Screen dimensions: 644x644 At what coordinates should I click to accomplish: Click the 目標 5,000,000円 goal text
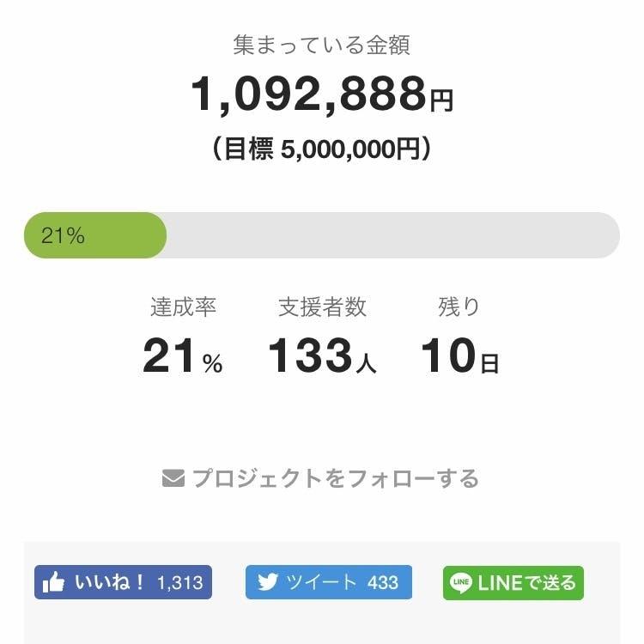(x=321, y=149)
